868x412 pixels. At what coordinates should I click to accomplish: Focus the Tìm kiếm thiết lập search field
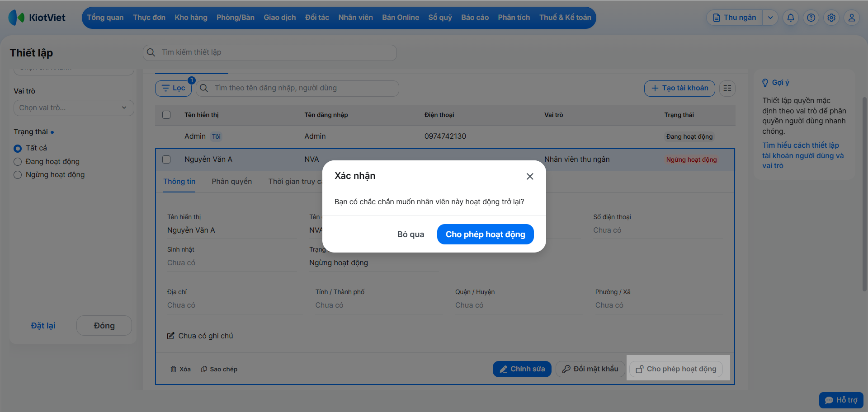point(270,52)
